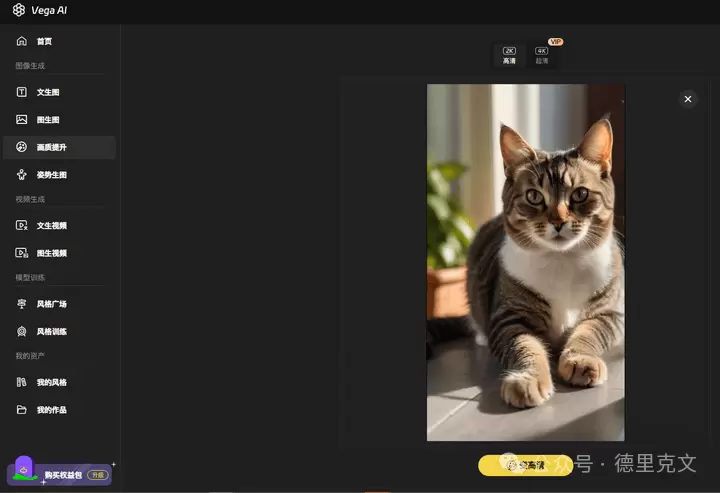Click the 购买权益包 purchase banner
Image resolution: width=720 pixels, height=493 pixels.
(x=62, y=475)
